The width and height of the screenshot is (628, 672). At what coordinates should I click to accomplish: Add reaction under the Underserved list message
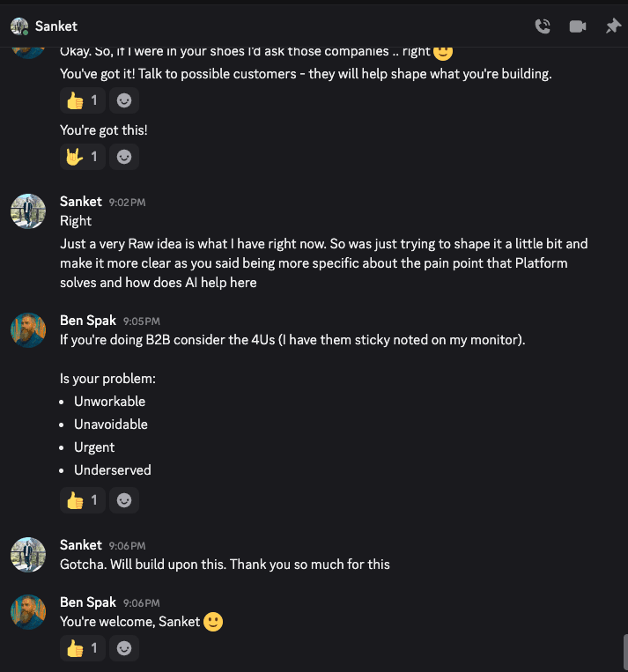tap(124, 500)
